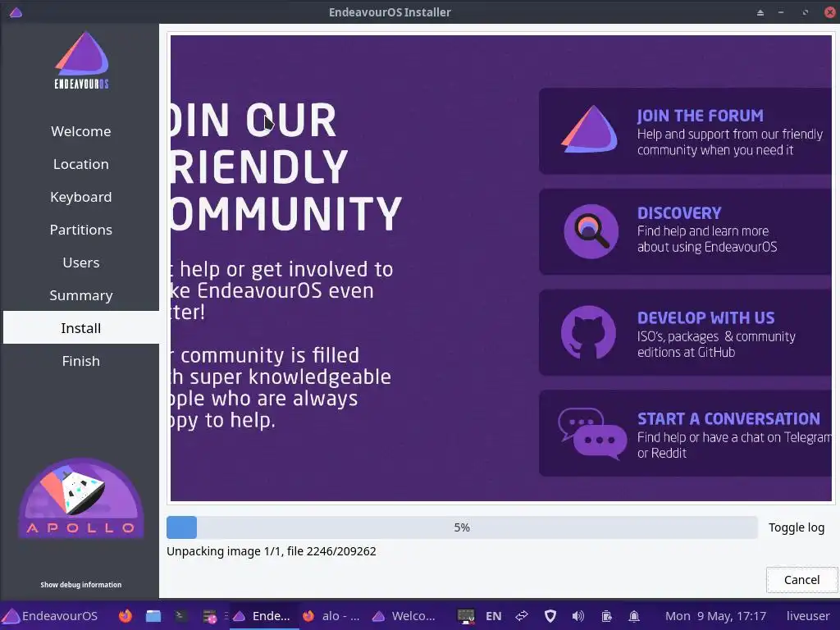Toggle the installation log view

coord(796,527)
